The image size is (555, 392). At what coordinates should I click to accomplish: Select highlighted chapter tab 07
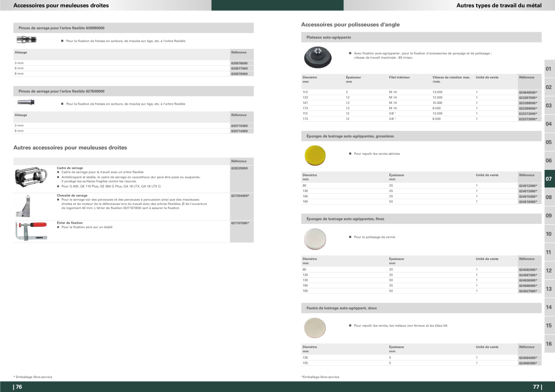[x=549, y=179]
